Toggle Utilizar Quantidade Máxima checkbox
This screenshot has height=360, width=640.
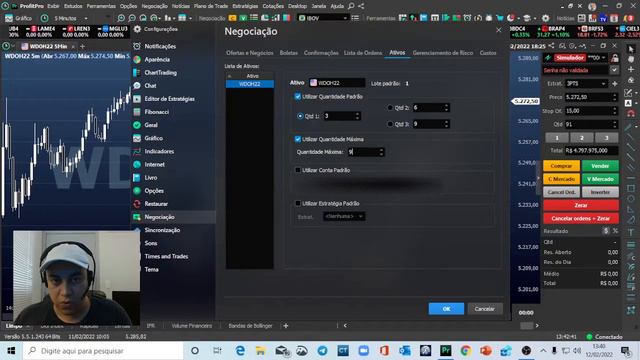pyautogui.click(x=298, y=139)
